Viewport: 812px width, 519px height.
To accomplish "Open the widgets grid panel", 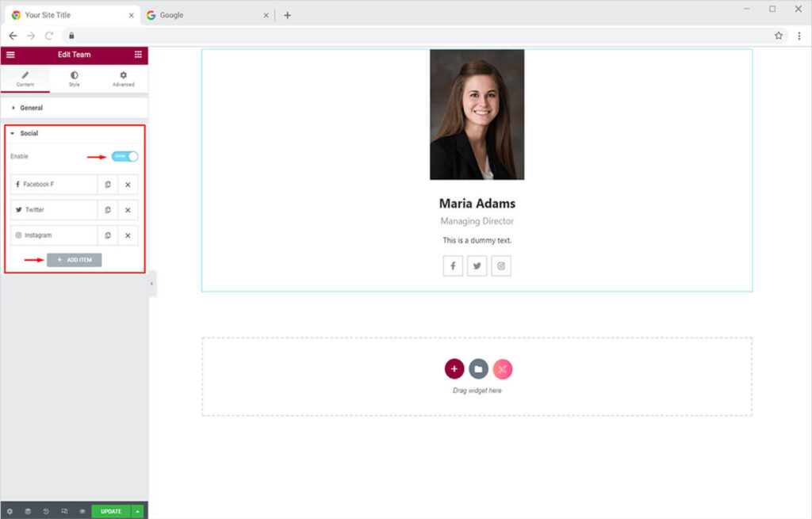I will tap(138, 55).
